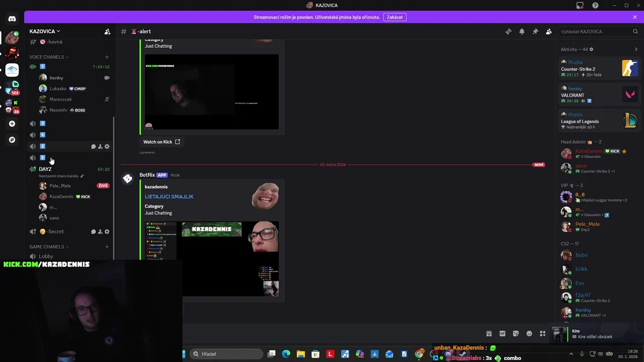Add a server with plus icon
The width and height of the screenshot is (644, 362).
(x=12, y=124)
